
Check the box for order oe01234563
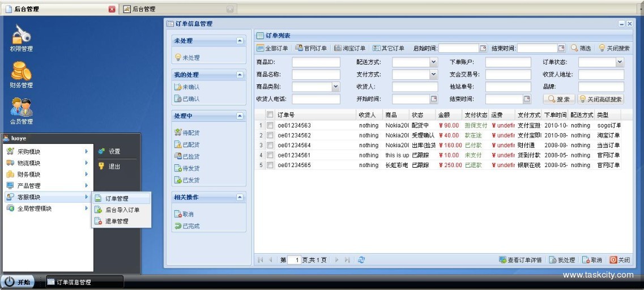coord(270,125)
